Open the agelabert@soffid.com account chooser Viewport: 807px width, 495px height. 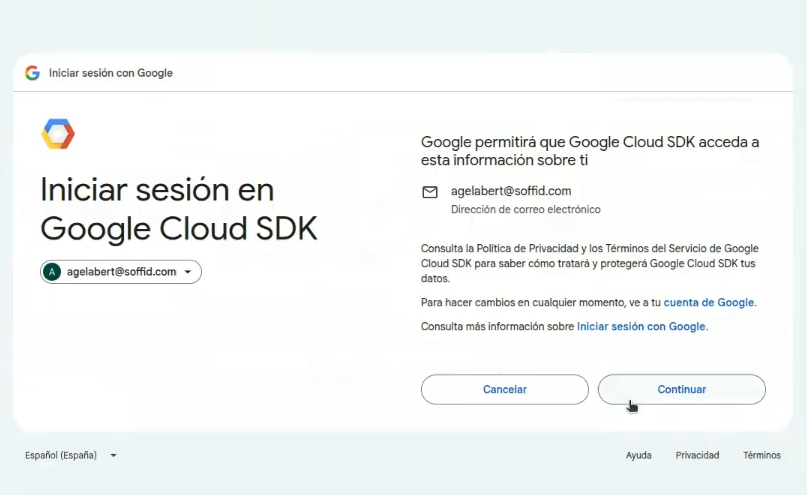(x=121, y=272)
